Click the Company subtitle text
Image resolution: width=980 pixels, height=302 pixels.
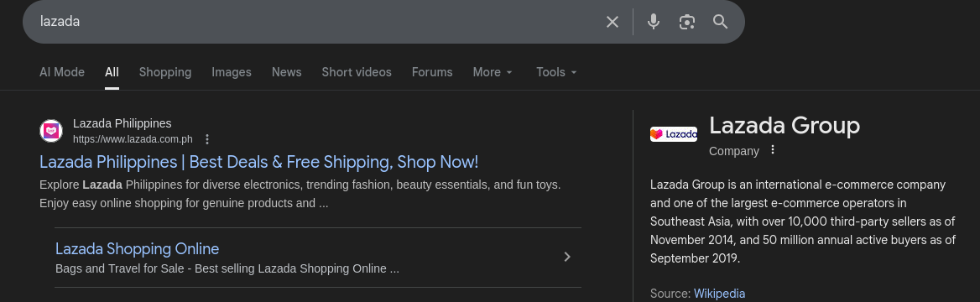click(734, 151)
